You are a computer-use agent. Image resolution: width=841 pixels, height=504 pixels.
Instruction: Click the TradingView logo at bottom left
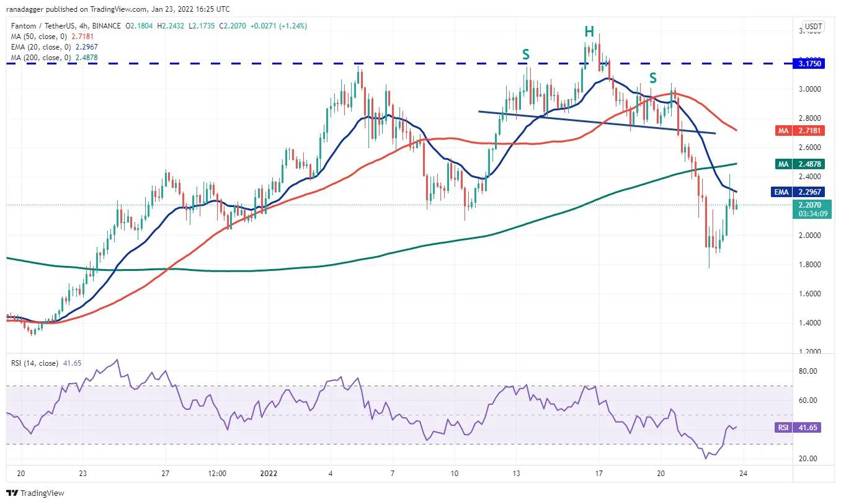click(x=11, y=493)
